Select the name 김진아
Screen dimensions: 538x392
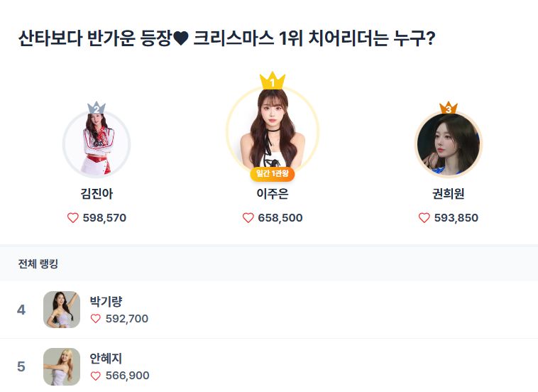point(97,194)
